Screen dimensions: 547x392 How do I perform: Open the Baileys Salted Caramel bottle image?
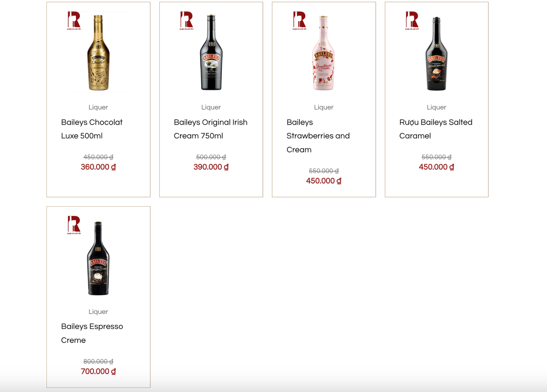(437, 53)
